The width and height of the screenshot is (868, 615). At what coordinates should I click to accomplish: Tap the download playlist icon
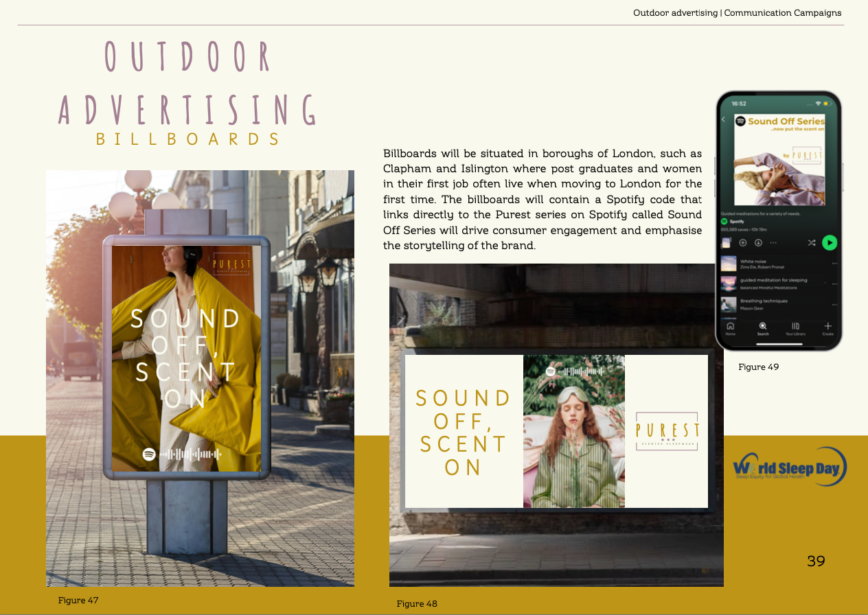tap(758, 243)
